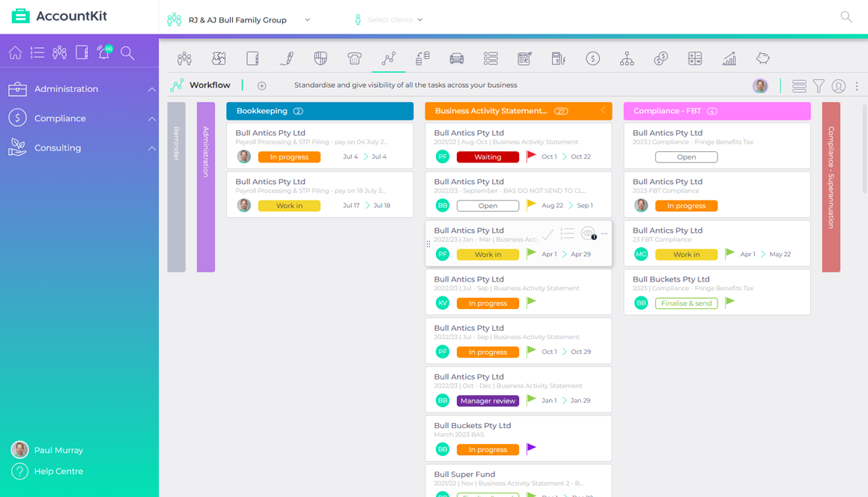Expand the Compliance - Superannuation column
This screenshot has height=497, width=868.
pyautogui.click(x=831, y=187)
